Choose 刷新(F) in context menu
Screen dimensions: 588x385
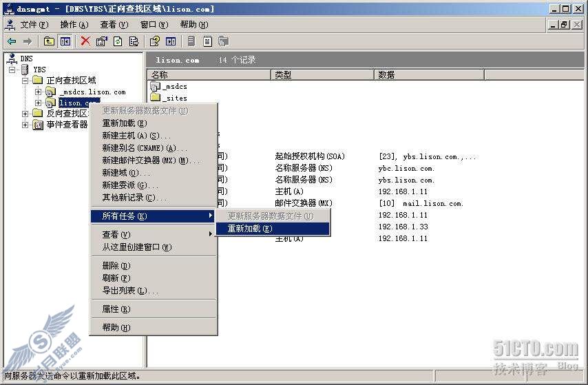click(x=153, y=278)
